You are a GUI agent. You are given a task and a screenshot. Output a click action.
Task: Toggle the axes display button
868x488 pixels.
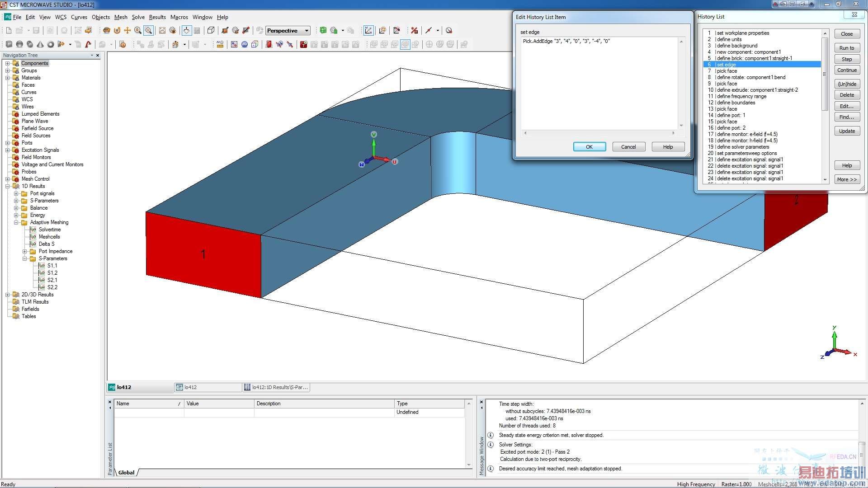point(186,30)
